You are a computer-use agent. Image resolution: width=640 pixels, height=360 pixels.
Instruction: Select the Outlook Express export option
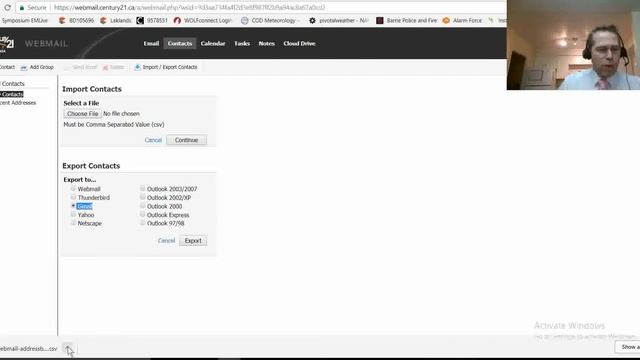[142, 214]
